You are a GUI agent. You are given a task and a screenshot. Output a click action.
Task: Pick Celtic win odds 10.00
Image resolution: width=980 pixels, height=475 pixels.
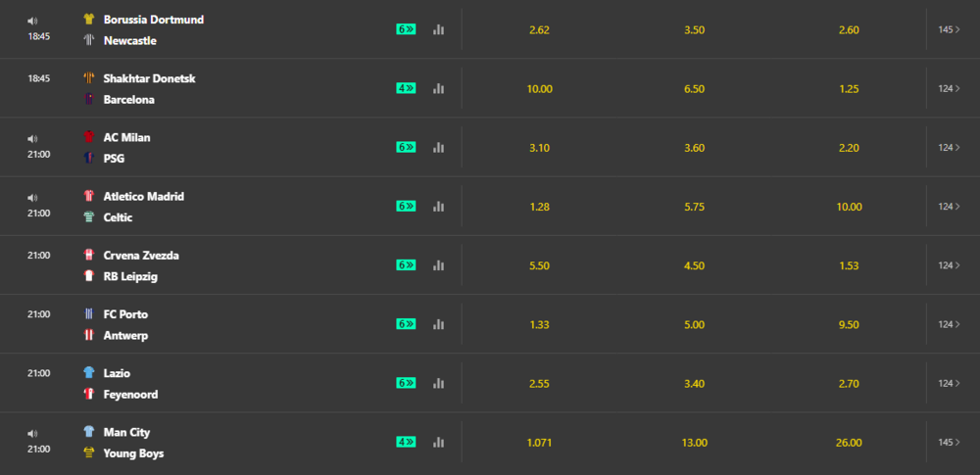849,207
